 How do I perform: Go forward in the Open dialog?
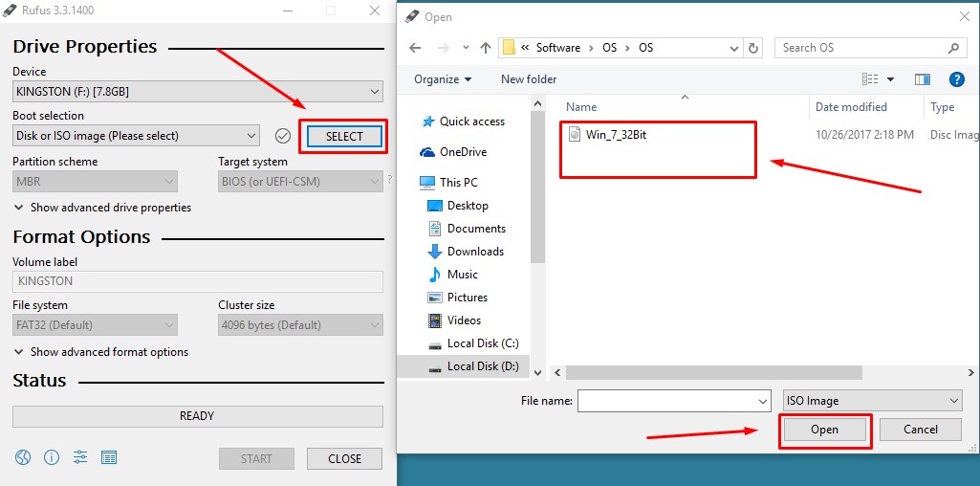coord(443,48)
